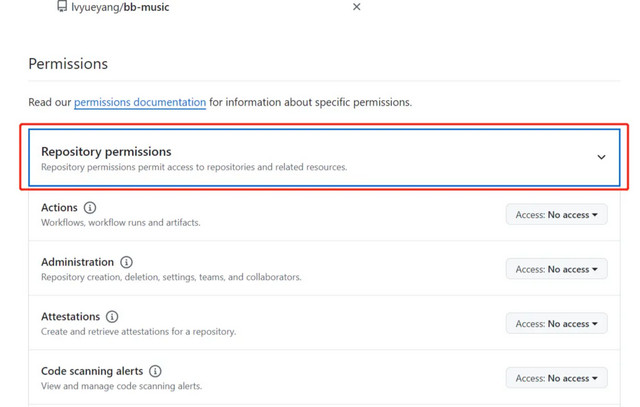
Task: Click the Code scanning alerts info icon
Action: point(155,371)
